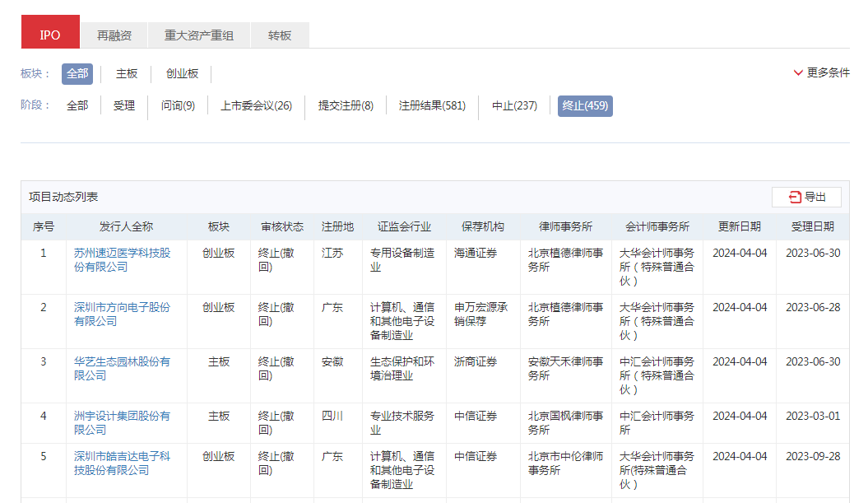
Task: Show 注册结果(581) stage projects
Action: click(x=432, y=106)
